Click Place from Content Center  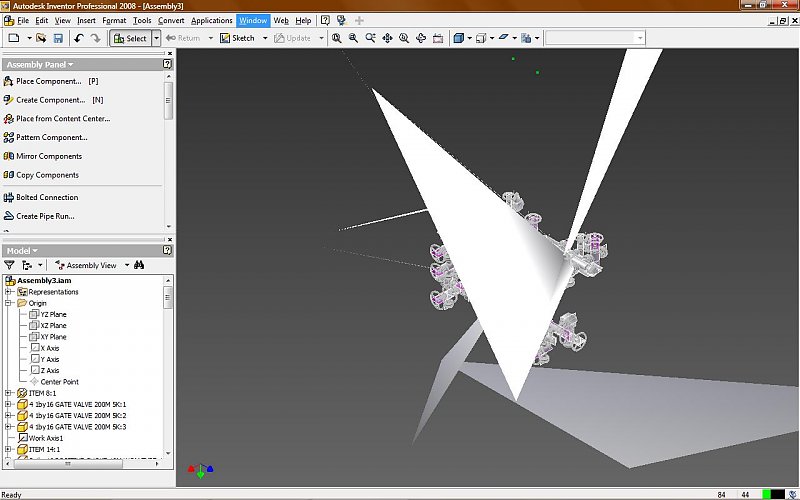click(x=57, y=118)
